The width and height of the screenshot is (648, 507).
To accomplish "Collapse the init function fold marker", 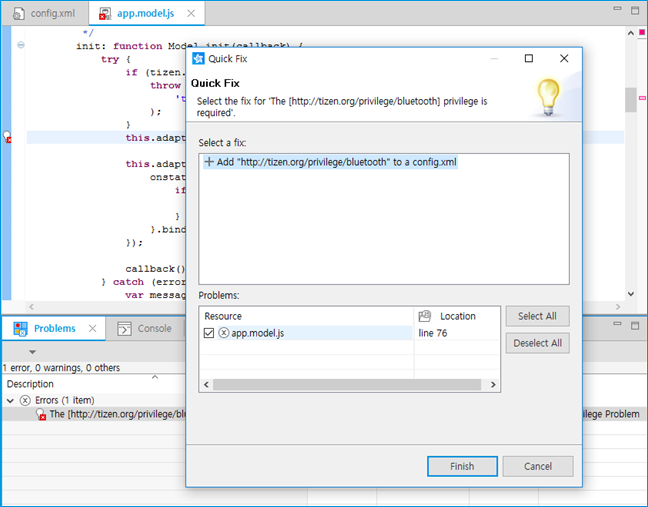I will [21, 46].
